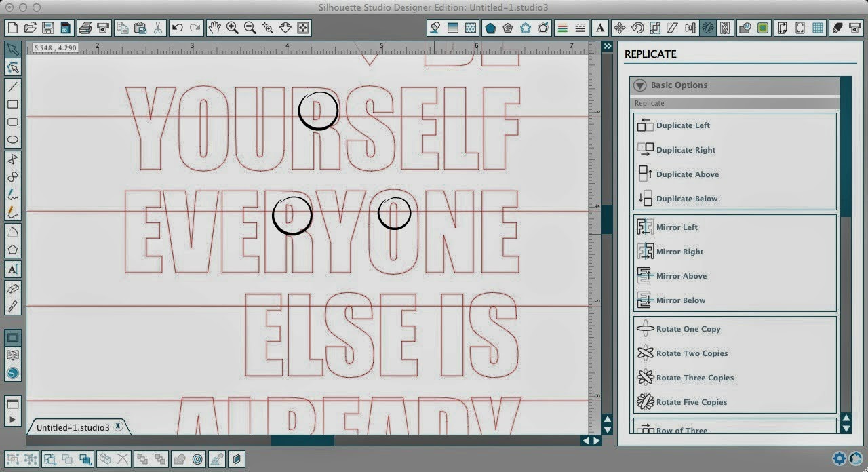Pick the Draw a Rectangle tool
This screenshot has width=868, height=472.
tap(12, 104)
